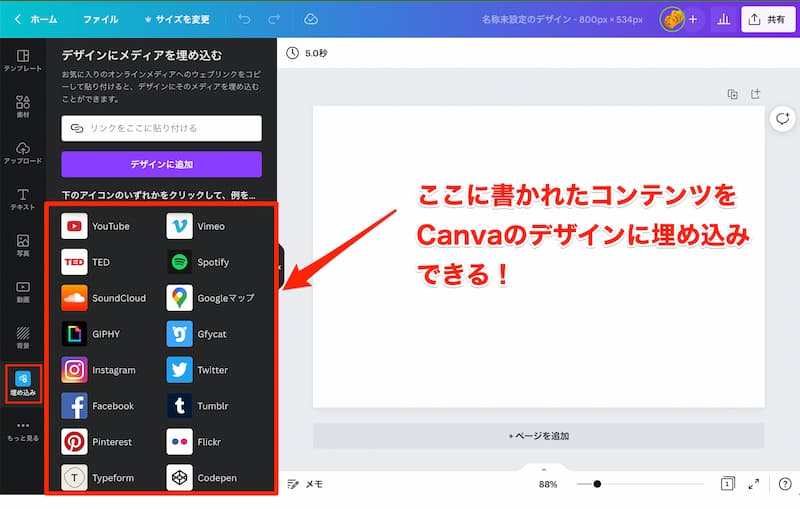Click the link paste input field
Viewport: 800px width, 509px height.
click(161, 128)
